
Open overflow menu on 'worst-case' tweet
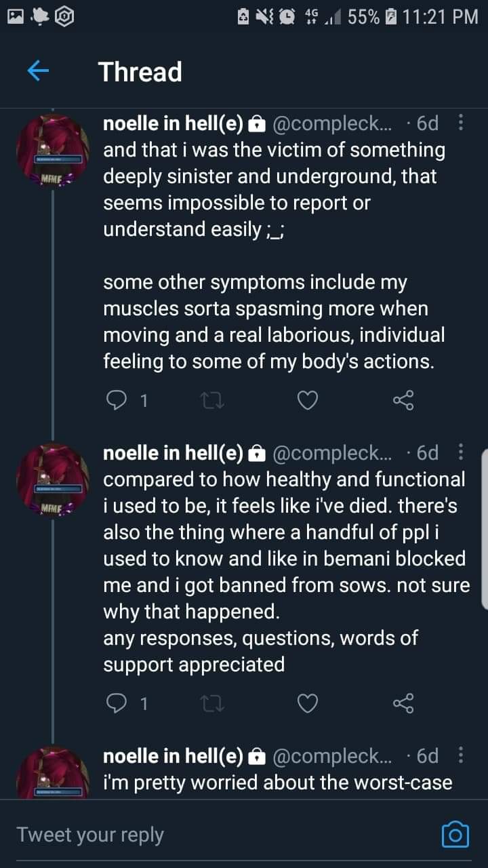click(461, 755)
